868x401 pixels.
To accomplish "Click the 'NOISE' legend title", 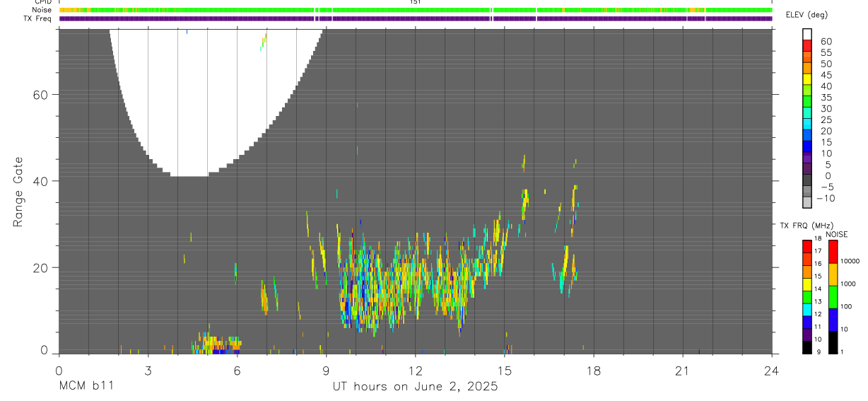I will point(835,234).
